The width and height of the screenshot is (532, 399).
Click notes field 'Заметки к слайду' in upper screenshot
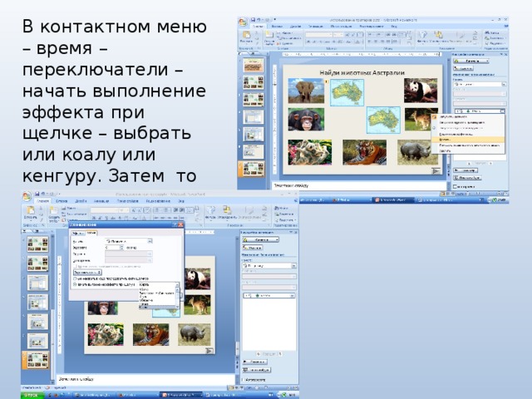coord(359,185)
